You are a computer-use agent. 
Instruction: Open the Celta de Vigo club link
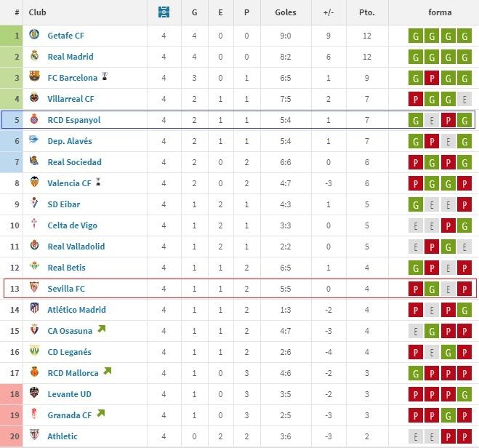point(73,225)
